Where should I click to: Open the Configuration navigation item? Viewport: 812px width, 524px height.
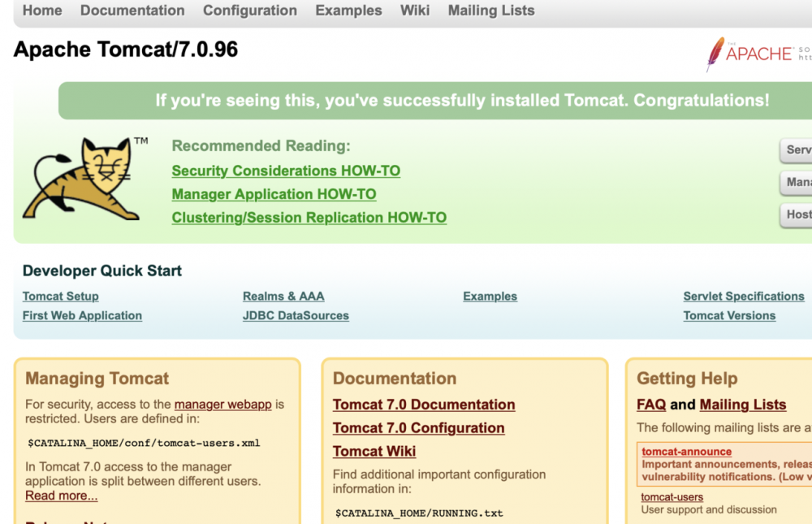coord(250,11)
